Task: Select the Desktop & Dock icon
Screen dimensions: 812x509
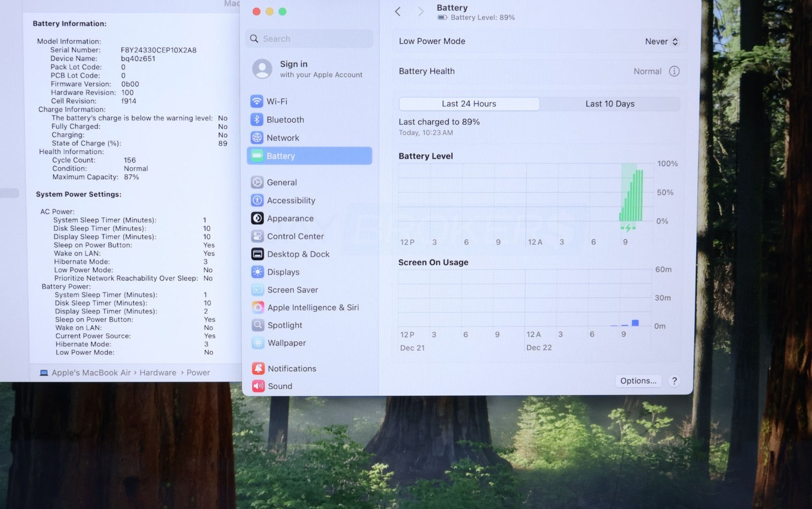Action: pyautogui.click(x=257, y=254)
